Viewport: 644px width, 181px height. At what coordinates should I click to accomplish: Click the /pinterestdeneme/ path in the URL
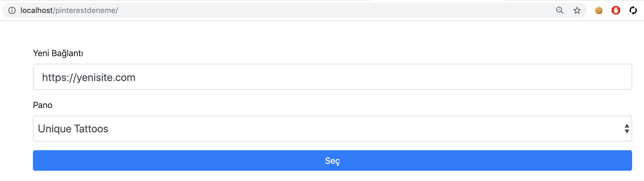pos(86,11)
